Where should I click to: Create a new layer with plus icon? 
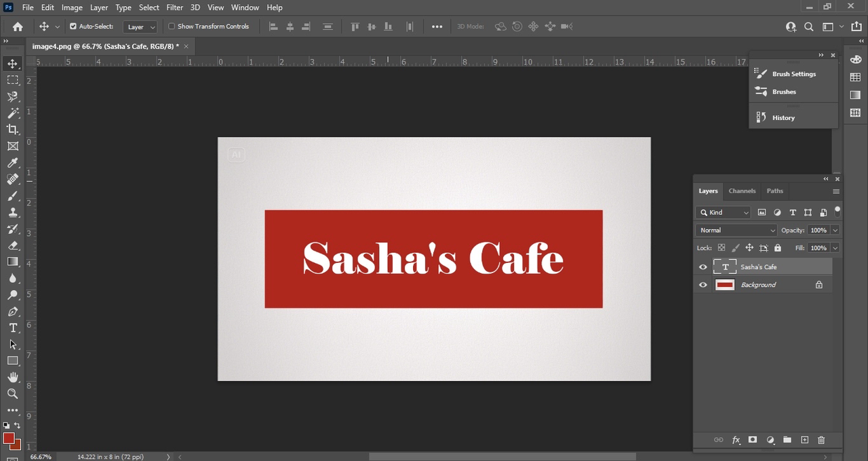(x=805, y=440)
